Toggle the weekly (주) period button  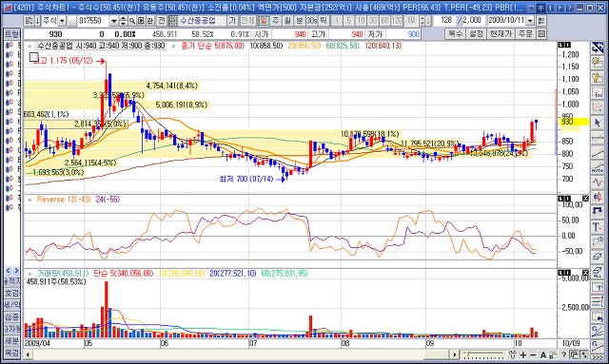pyautogui.click(x=276, y=21)
